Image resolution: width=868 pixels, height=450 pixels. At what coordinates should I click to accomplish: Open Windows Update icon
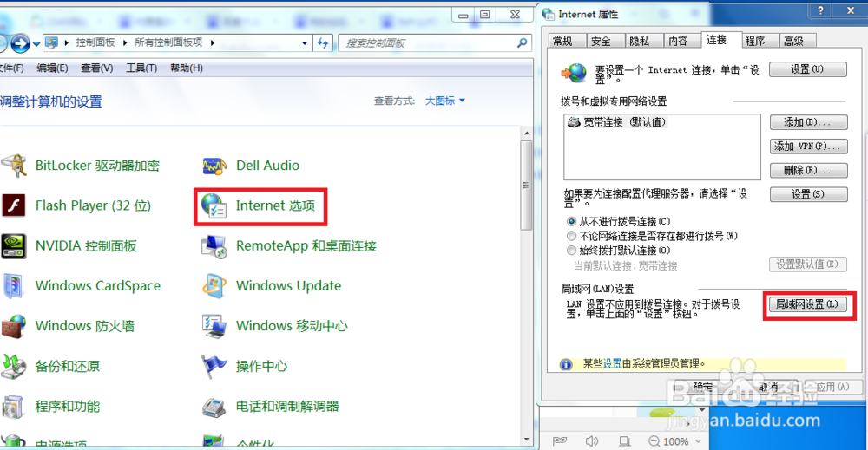tap(214, 286)
